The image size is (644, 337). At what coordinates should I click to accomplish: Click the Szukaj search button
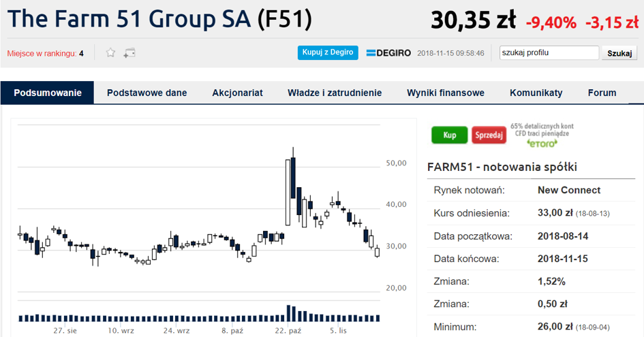tap(619, 53)
